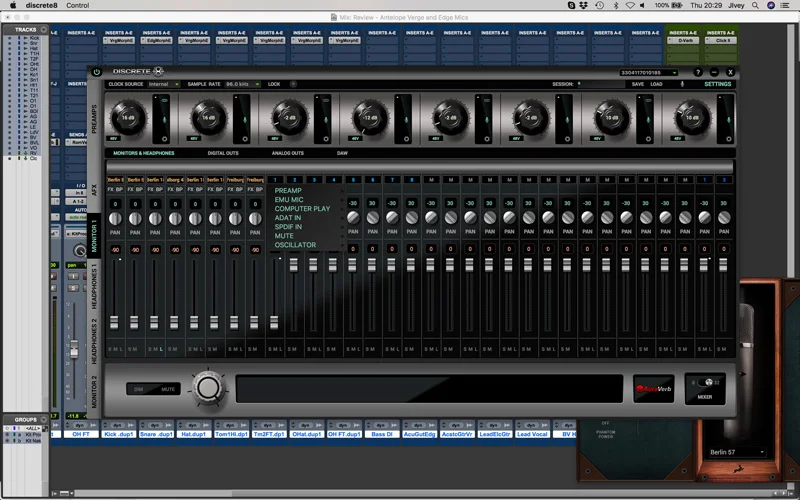Click the mic icon on first preamp
Viewport: 800px width, 500px height.
[164, 120]
